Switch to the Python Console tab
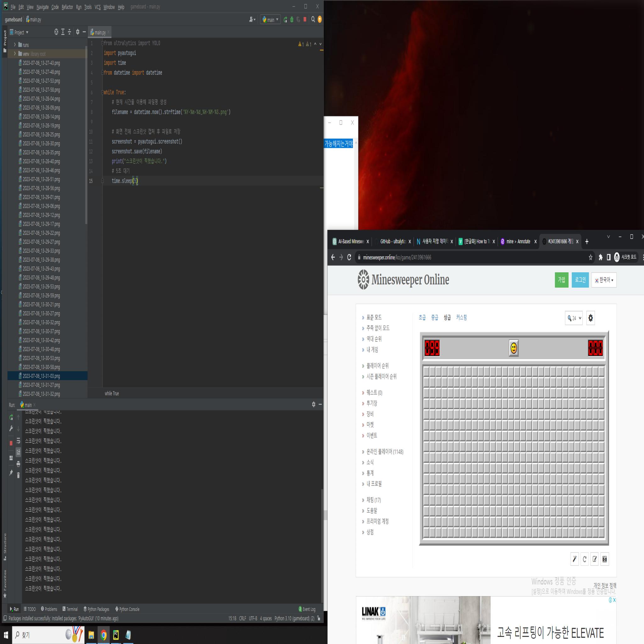 [x=127, y=609]
